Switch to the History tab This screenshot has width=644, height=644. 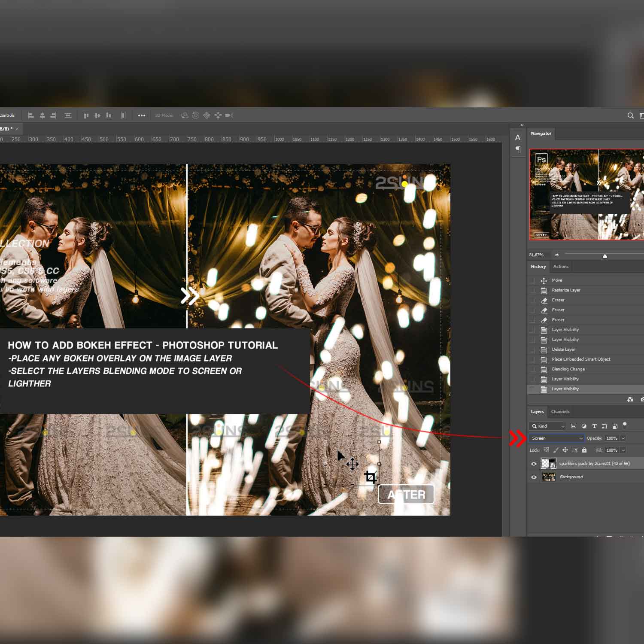pos(538,267)
